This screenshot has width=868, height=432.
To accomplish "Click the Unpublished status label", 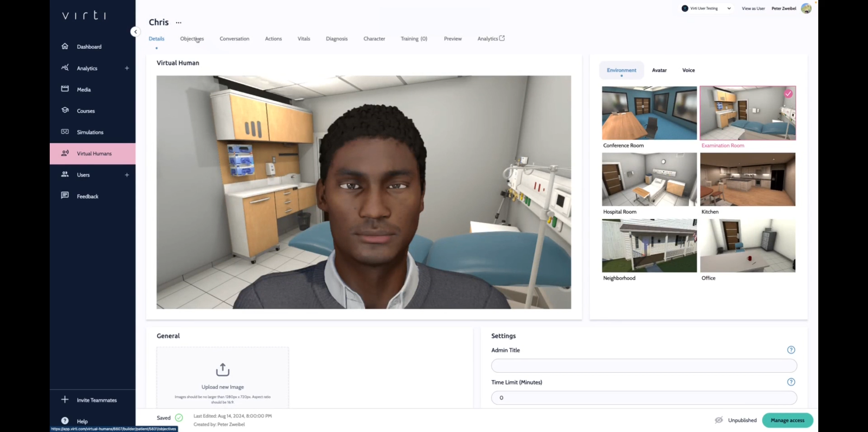I will pyautogui.click(x=742, y=420).
